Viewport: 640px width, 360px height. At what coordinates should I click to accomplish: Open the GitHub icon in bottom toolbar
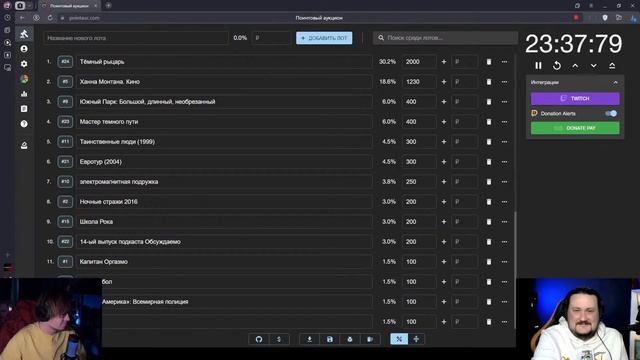point(259,339)
